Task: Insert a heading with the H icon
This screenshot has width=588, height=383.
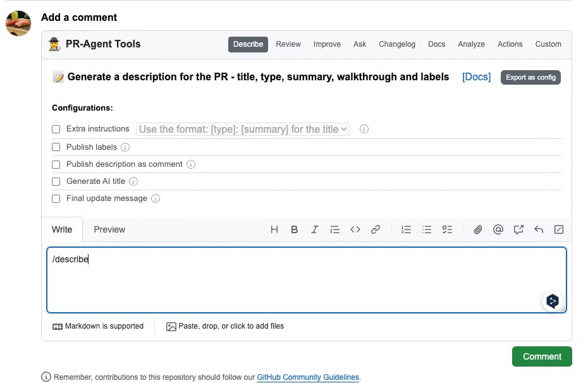Action: click(274, 229)
